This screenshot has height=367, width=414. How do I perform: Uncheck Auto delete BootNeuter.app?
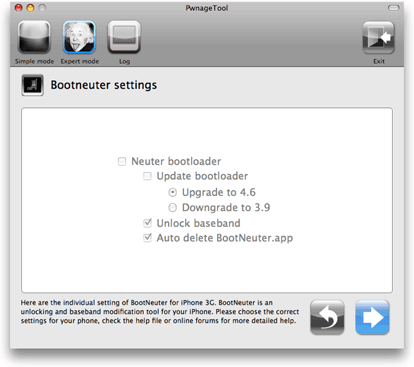[x=147, y=238]
